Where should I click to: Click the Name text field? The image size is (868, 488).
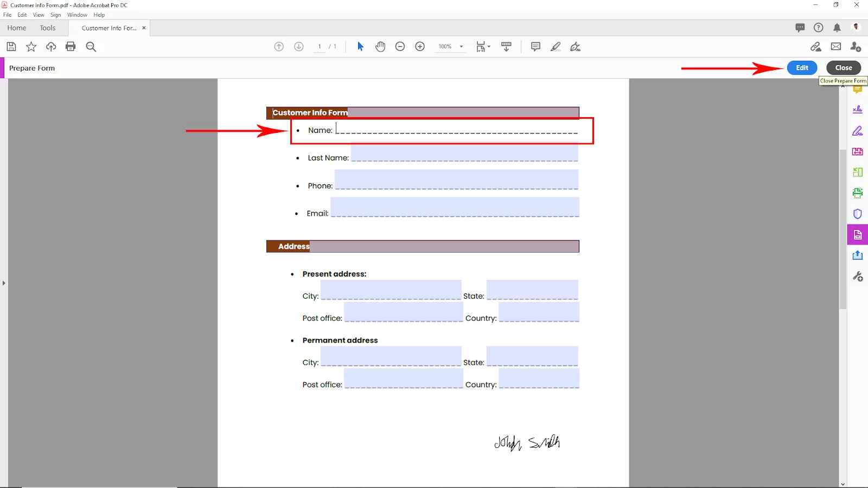pyautogui.click(x=457, y=128)
